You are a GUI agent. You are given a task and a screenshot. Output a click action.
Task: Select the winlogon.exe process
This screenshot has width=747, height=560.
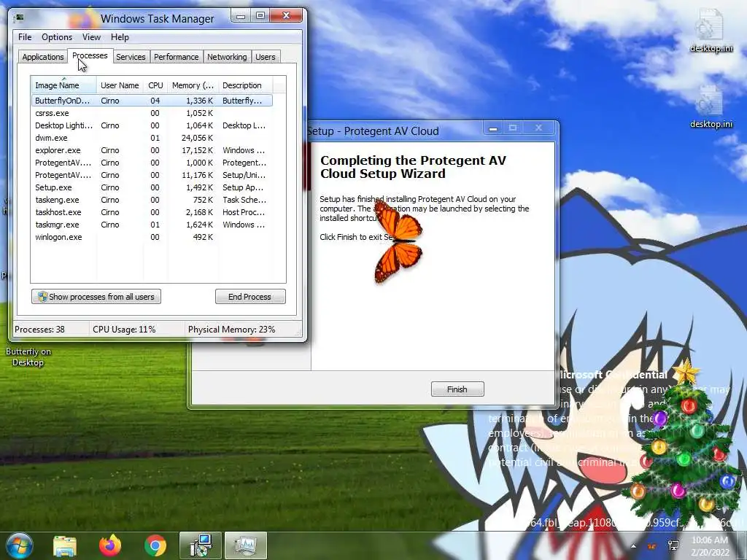[152, 237]
